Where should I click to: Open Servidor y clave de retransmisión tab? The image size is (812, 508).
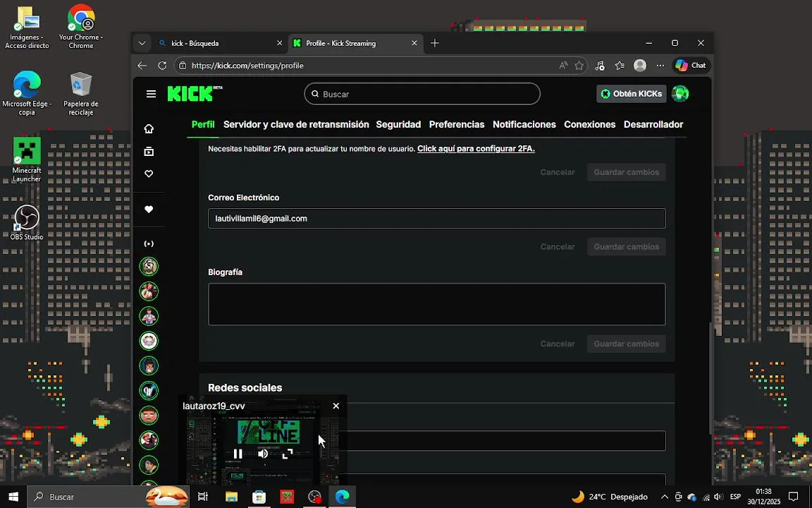pos(296,124)
